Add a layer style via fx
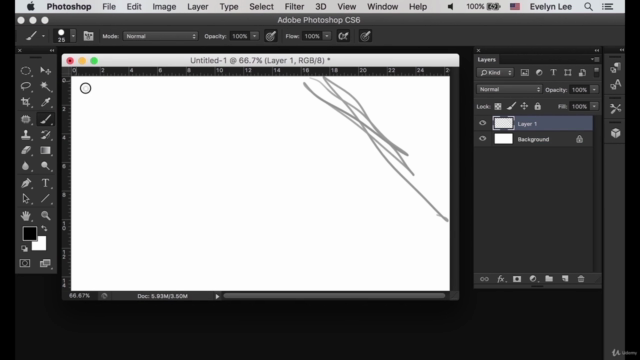640x360 pixels. 501,279
